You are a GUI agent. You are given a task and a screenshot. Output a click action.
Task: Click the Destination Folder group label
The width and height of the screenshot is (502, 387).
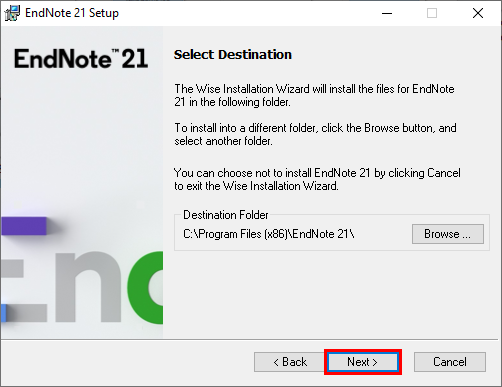tap(226, 215)
